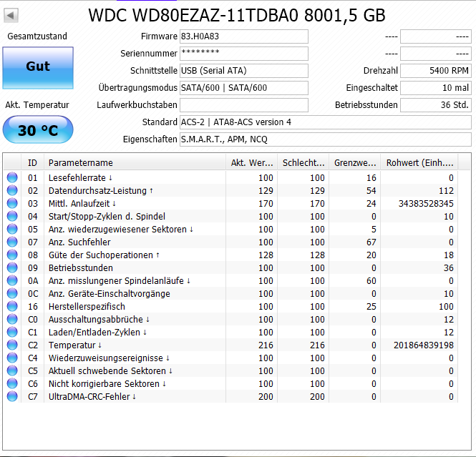Viewport: 476px width, 457px height.
Task: Click the Drehzahl field 5400 RPM
Action: tap(436, 71)
